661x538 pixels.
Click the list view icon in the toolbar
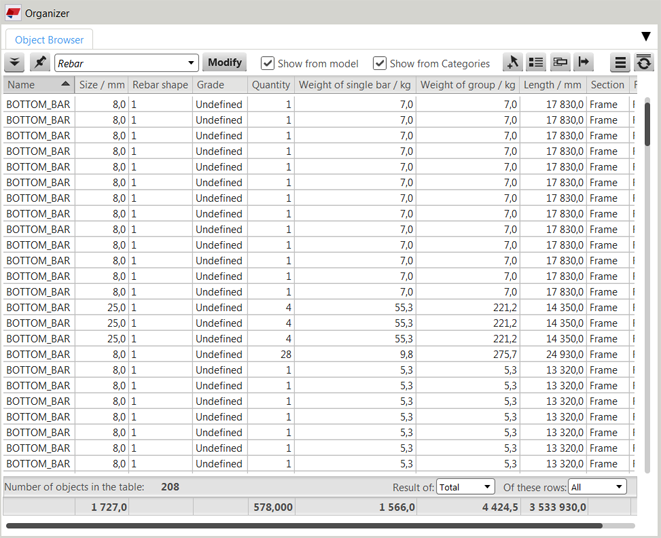click(536, 63)
